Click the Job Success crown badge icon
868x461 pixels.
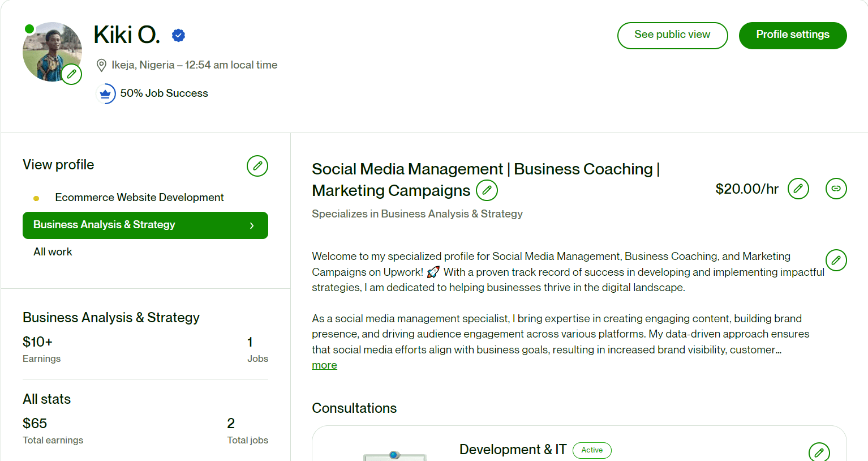[106, 93]
